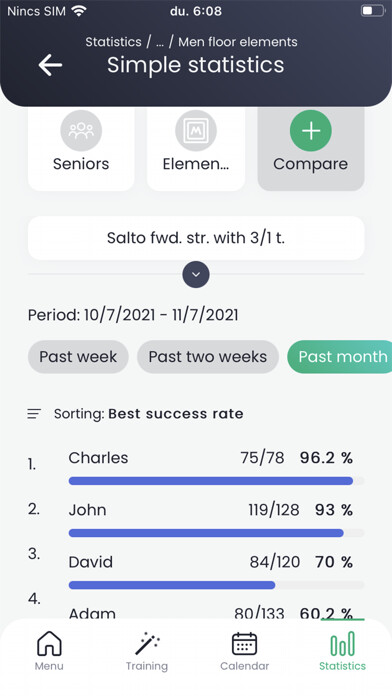Go to Statistics in the breadcrumb

(113, 42)
